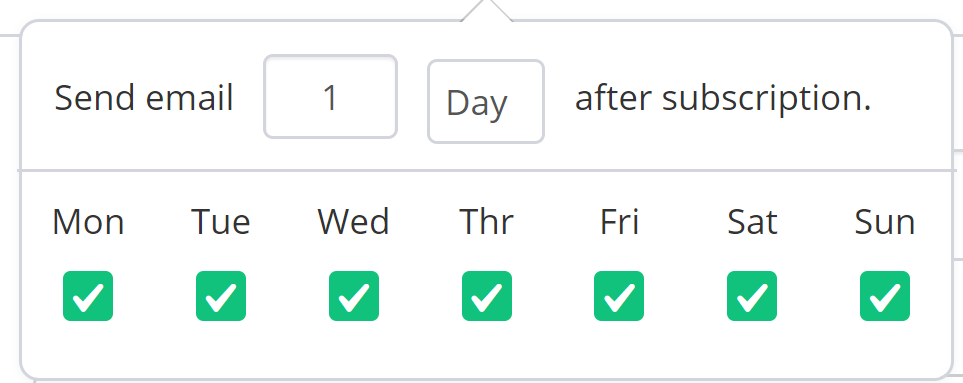Open the Day unit dropdown
This screenshot has width=963, height=383.
(x=486, y=101)
